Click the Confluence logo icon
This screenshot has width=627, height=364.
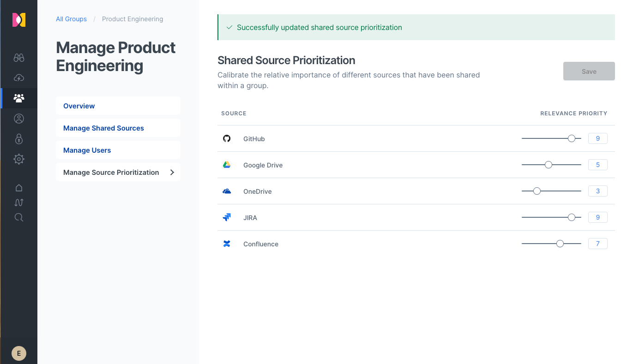click(x=227, y=244)
